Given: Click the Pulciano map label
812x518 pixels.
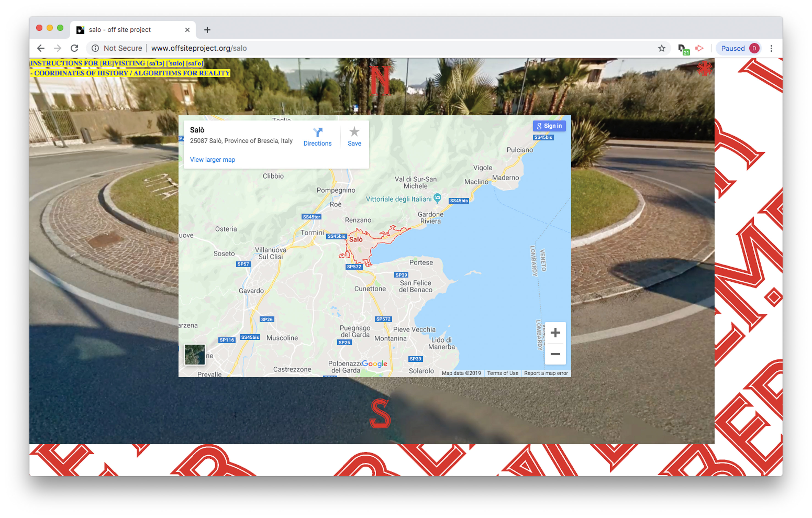Looking at the screenshot, I should coord(520,150).
